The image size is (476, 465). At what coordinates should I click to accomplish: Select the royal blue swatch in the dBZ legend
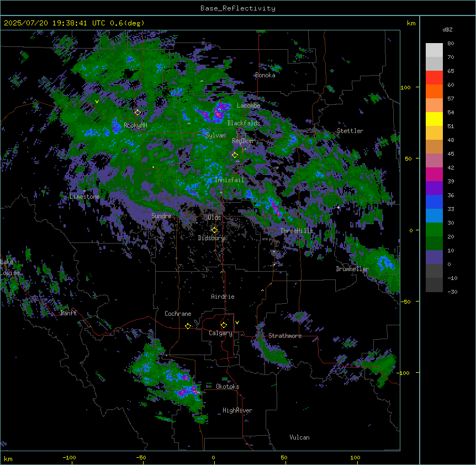434,202
